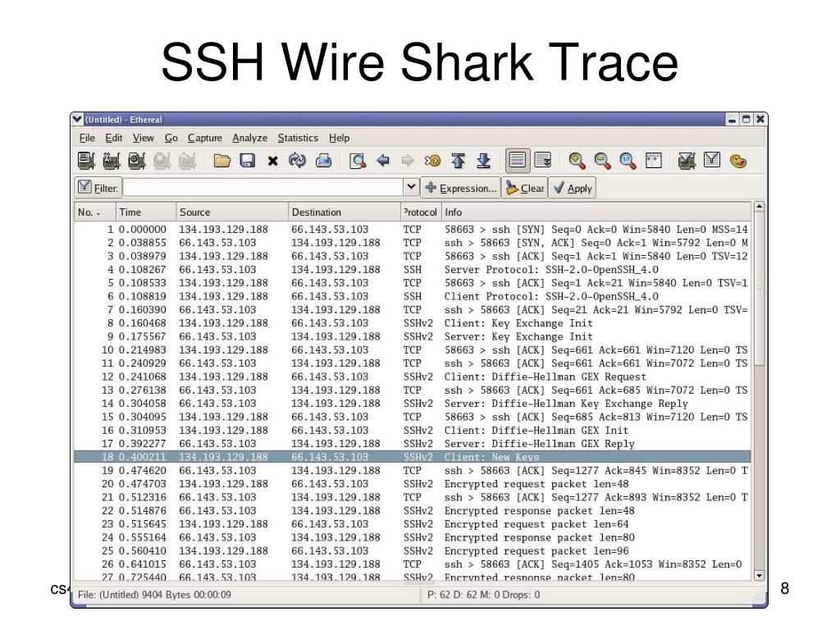
Task: Open the Help menu
Action: 339,138
